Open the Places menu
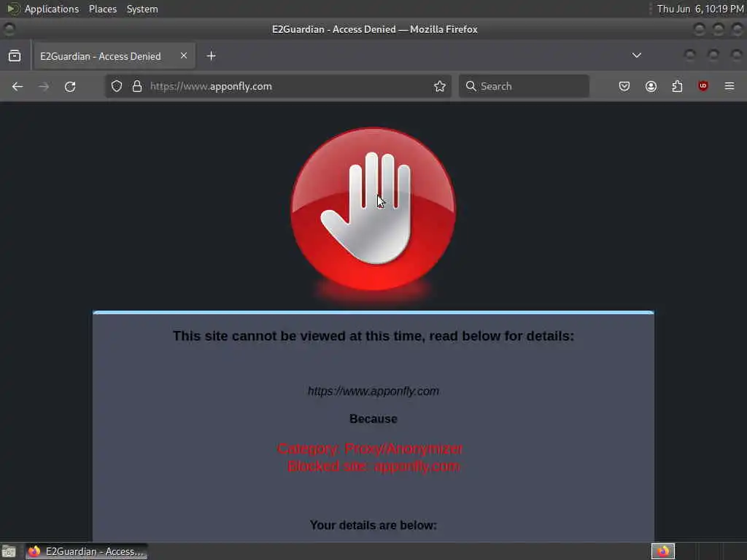747x560 pixels. [103, 9]
